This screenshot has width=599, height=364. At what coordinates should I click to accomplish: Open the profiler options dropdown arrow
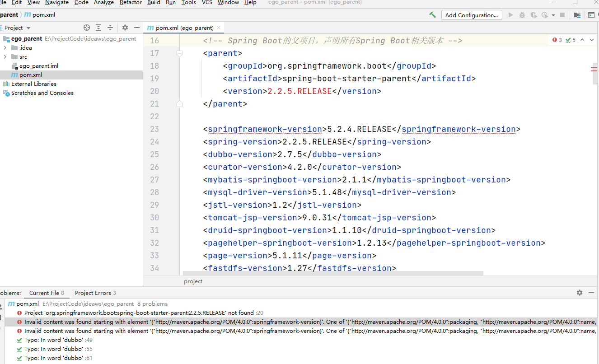tap(553, 15)
